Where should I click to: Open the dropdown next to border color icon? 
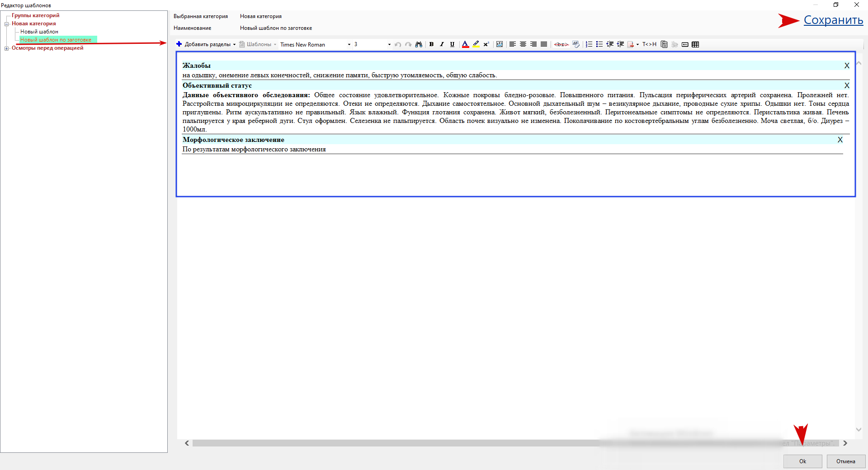[x=637, y=44]
